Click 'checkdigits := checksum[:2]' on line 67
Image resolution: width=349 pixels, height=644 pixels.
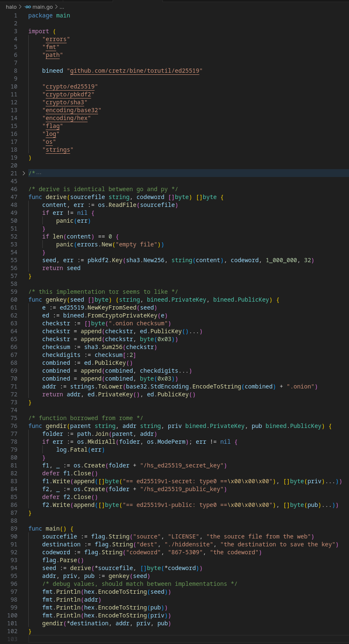coord(89,355)
